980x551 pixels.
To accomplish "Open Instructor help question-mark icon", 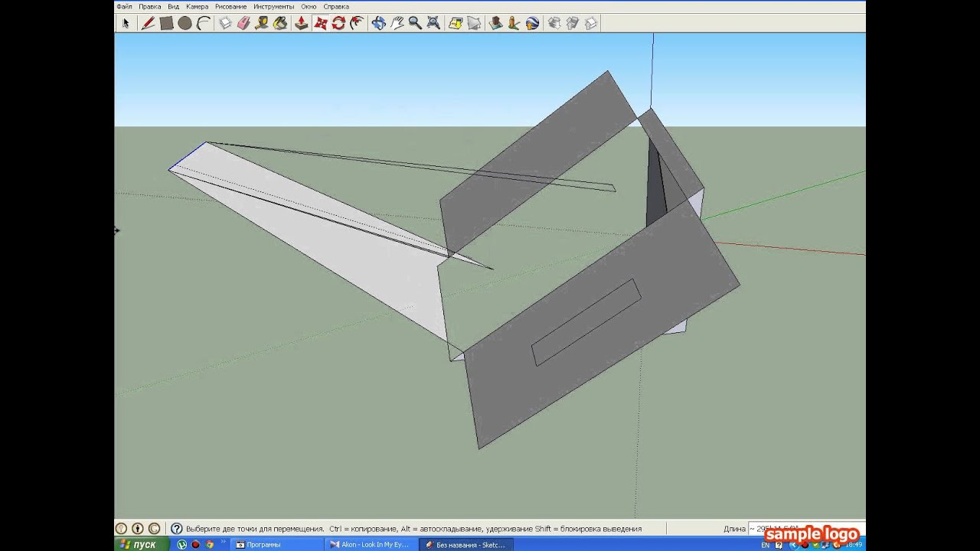I will [x=177, y=529].
